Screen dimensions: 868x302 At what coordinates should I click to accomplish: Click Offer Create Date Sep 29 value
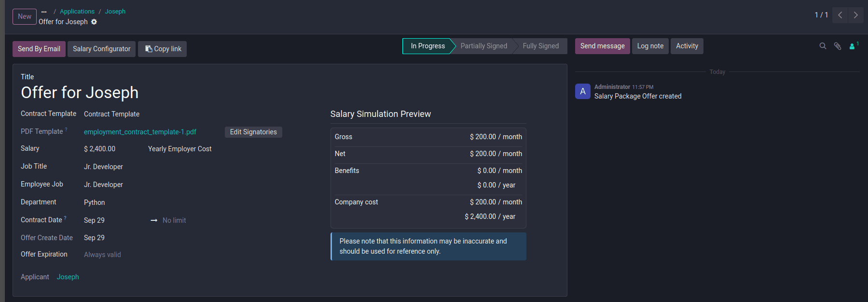click(x=94, y=238)
